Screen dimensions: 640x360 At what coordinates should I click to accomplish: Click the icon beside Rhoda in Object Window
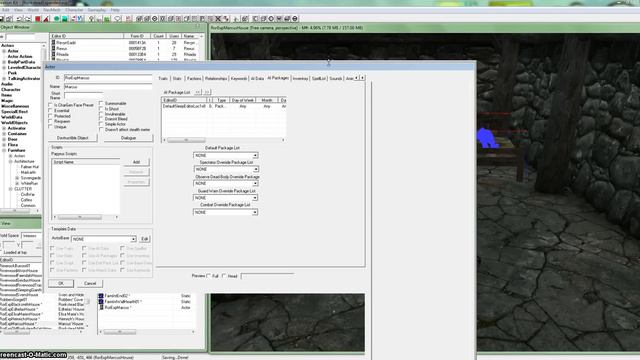pos(53,54)
